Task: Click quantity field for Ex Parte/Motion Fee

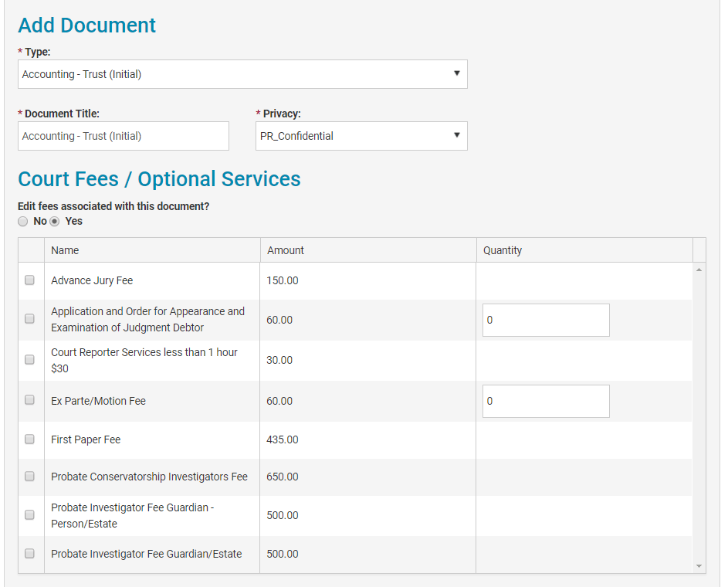Action: click(546, 402)
